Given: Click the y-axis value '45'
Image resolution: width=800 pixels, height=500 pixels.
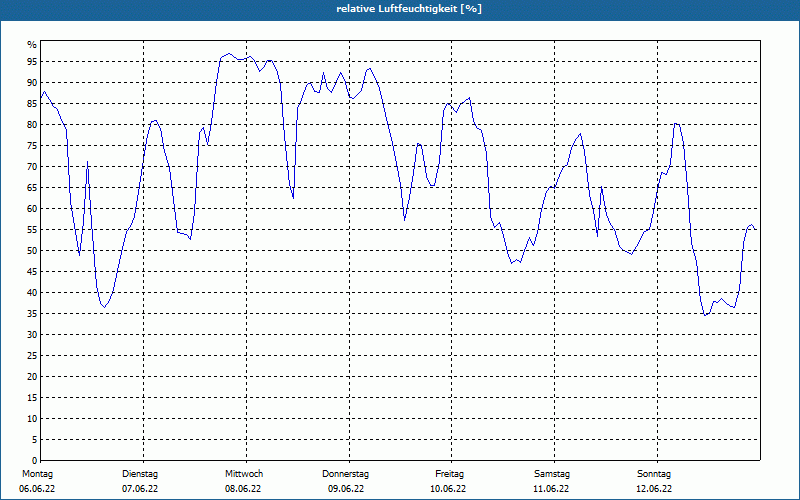Looking at the screenshot, I should click(x=32, y=271).
